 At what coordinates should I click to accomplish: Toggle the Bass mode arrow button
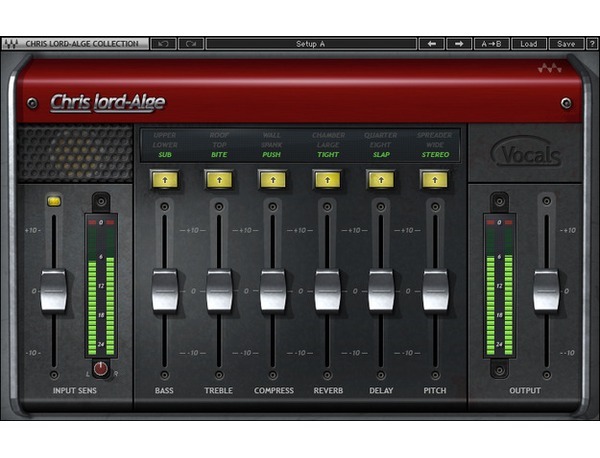tap(165, 180)
